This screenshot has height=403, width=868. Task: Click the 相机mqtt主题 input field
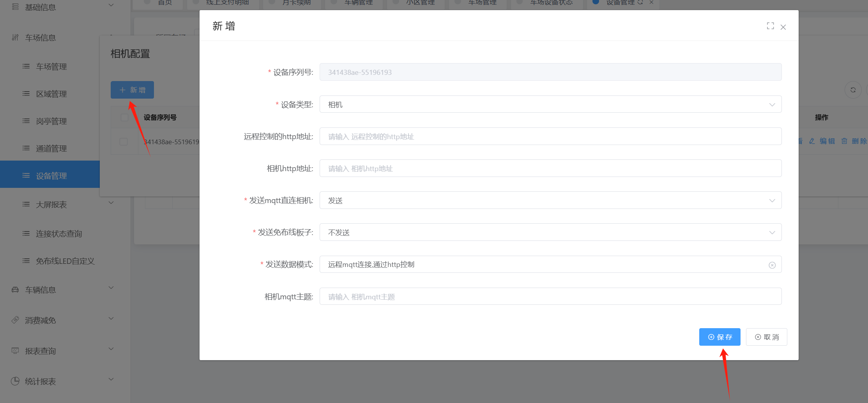[550, 296]
